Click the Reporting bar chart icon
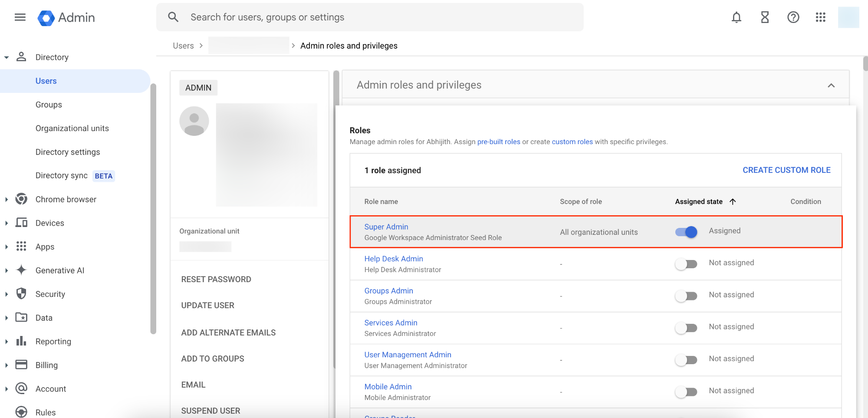 click(x=21, y=341)
